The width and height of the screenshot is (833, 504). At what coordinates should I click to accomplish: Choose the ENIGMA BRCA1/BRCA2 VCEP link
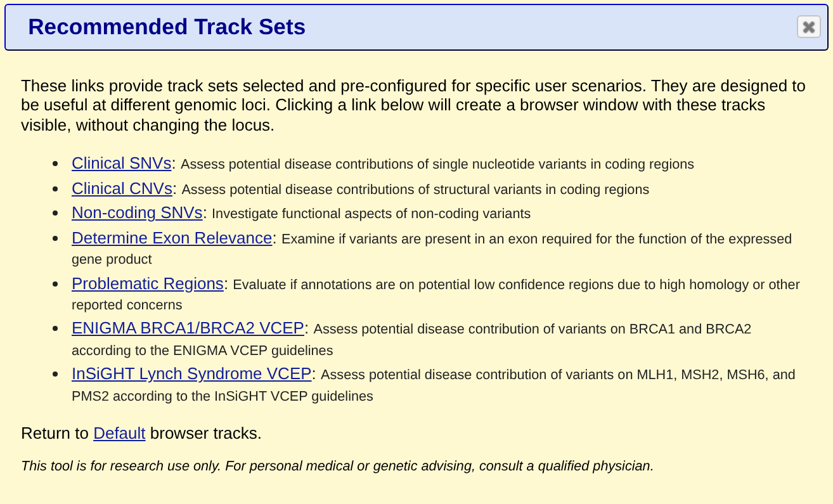point(188,328)
